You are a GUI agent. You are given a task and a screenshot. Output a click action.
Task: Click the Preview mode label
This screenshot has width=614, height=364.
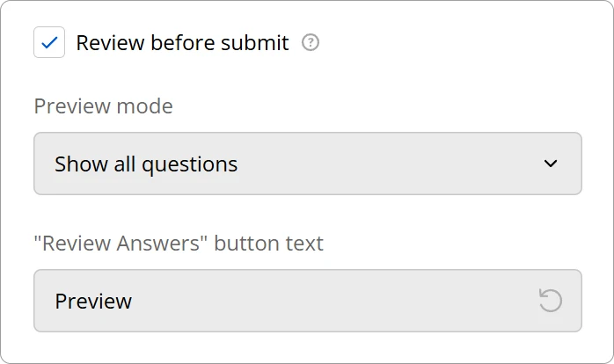[x=103, y=106]
